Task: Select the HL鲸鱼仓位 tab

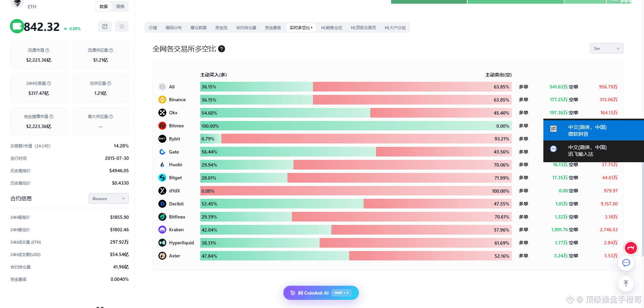Action: pyautogui.click(x=332, y=28)
